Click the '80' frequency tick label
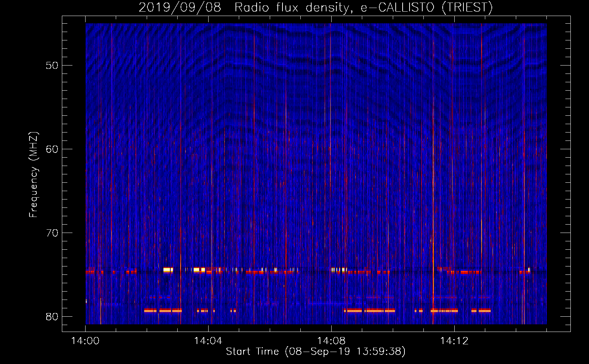The height and width of the screenshot is (364, 589). [x=52, y=317]
